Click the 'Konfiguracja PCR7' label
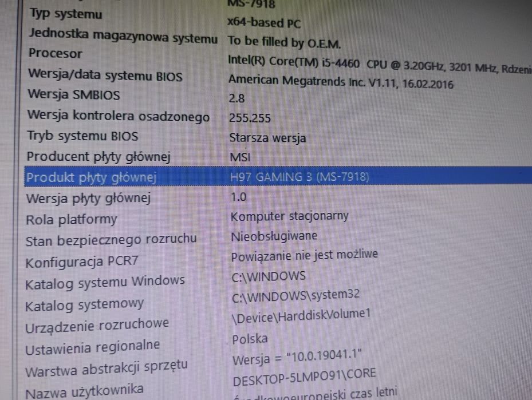532x400 pixels. [82, 262]
